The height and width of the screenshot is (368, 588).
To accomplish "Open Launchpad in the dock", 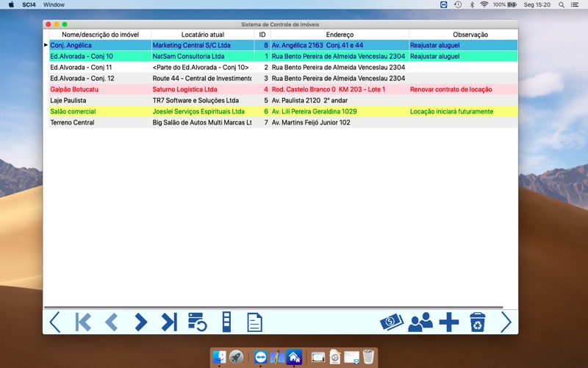I will (236, 357).
